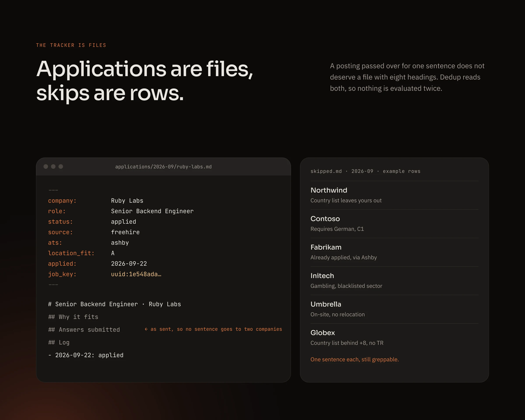Click 'Country list leaves yours out' reason

(x=346, y=200)
